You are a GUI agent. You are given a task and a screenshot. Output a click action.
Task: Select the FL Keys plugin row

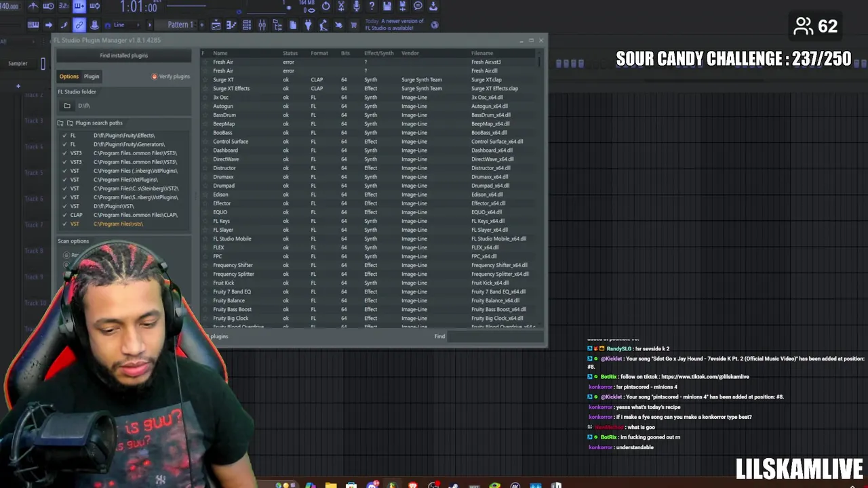[x=370, y=221]
